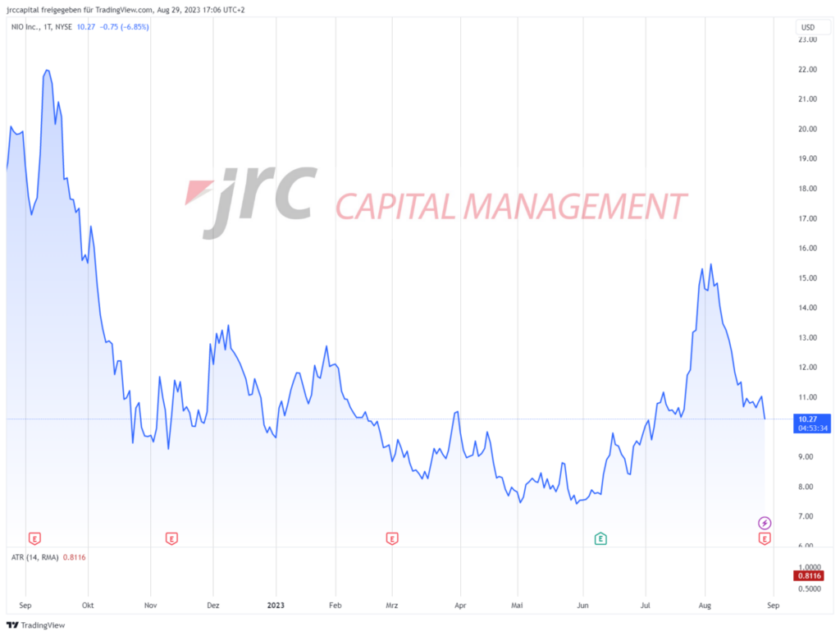Click the red earnings marker in November

(x=171, y=538)
